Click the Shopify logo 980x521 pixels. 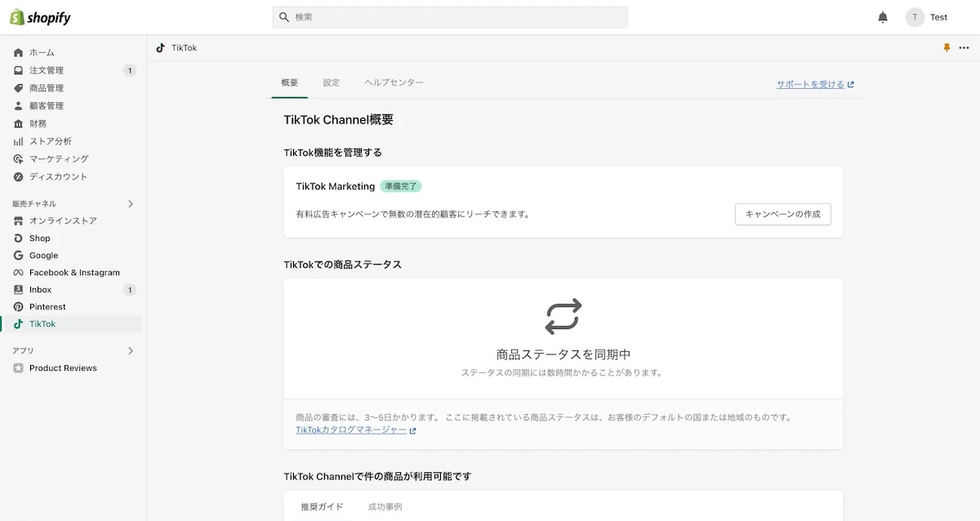point(41,17)
